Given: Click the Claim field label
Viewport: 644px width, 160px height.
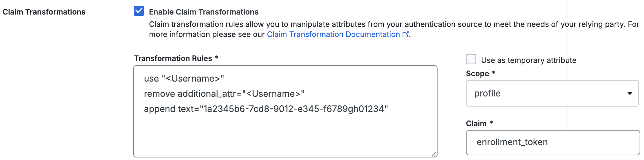Looking at the screenshot, I should coord(476,124).
